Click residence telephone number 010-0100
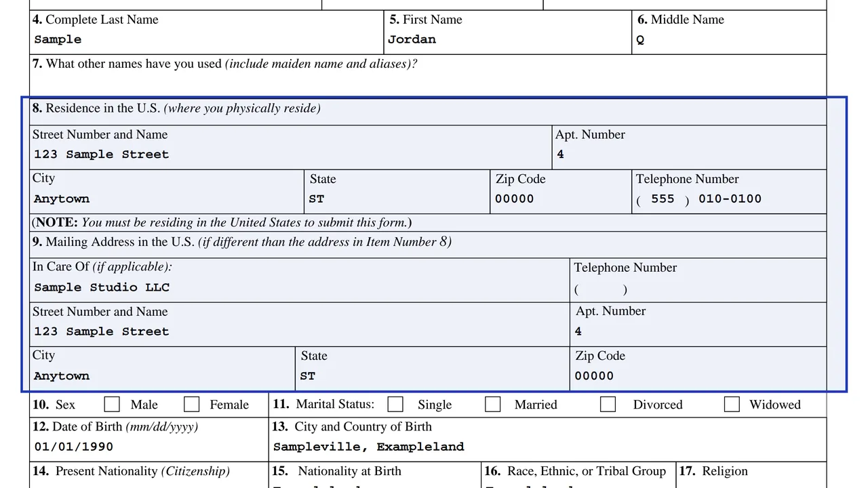 tap(730, 199)
